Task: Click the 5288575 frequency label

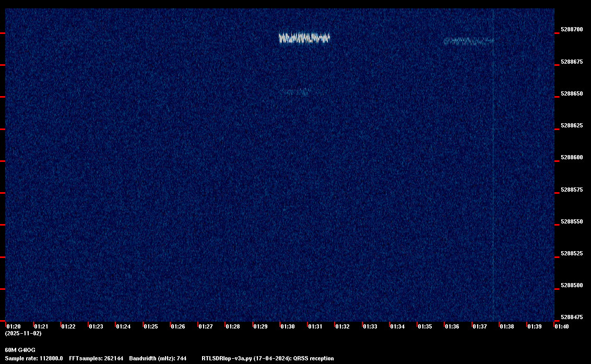Action: point(572,190)
